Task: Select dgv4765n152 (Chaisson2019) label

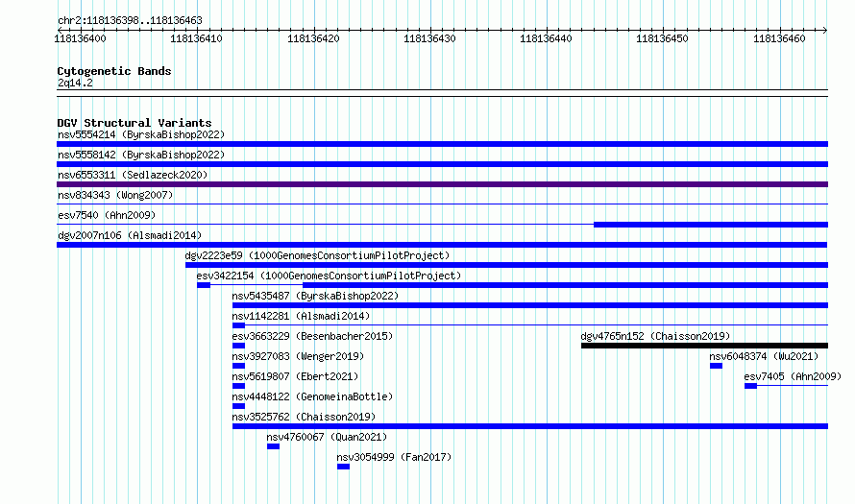Action: (x=655, y=336)
